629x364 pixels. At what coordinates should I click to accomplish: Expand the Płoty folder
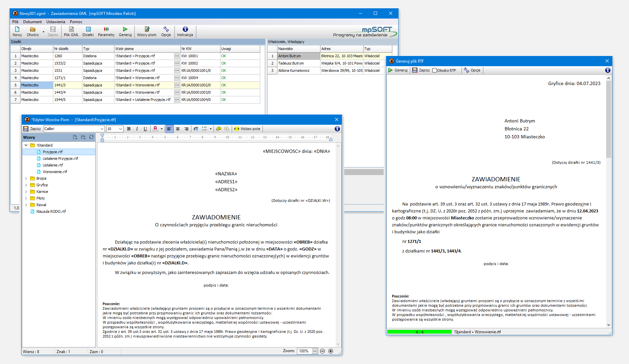click(26, 198)
